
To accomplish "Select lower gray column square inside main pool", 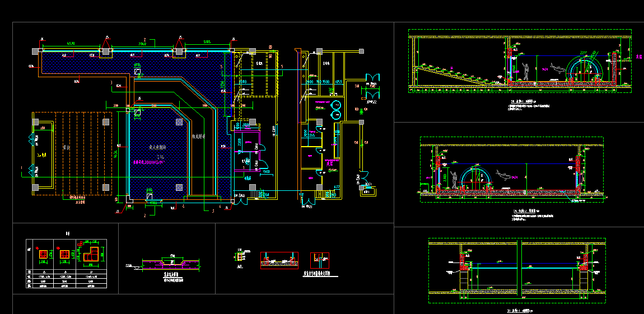I will point(179,186).
